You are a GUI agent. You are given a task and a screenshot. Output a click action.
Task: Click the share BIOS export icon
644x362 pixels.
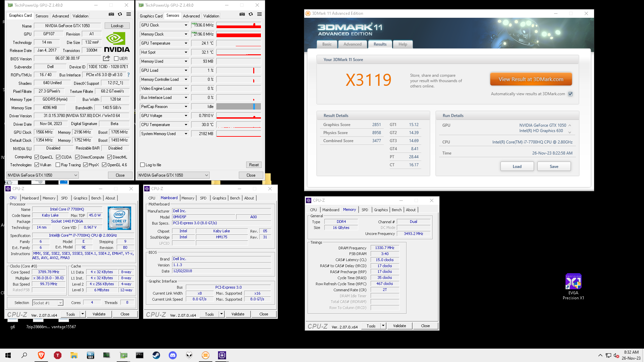tap(106, 58)
